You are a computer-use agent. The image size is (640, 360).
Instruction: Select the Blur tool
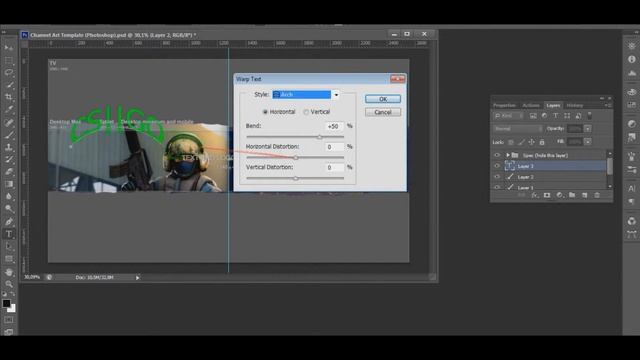click(x=9, y=196)
